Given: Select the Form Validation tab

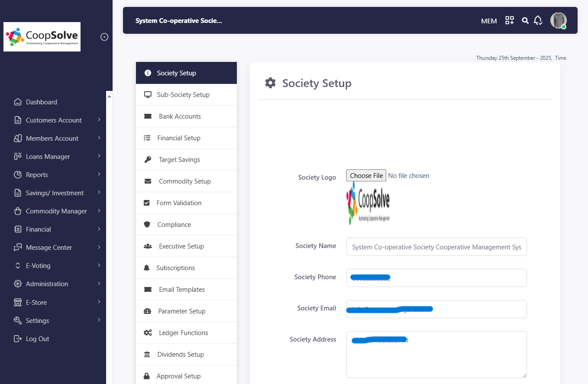Looking at the screenshot, I should (178, 203).
